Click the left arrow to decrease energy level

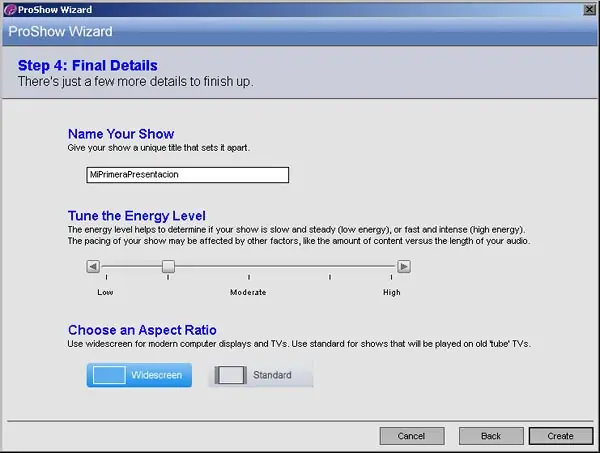click(93, 266)
